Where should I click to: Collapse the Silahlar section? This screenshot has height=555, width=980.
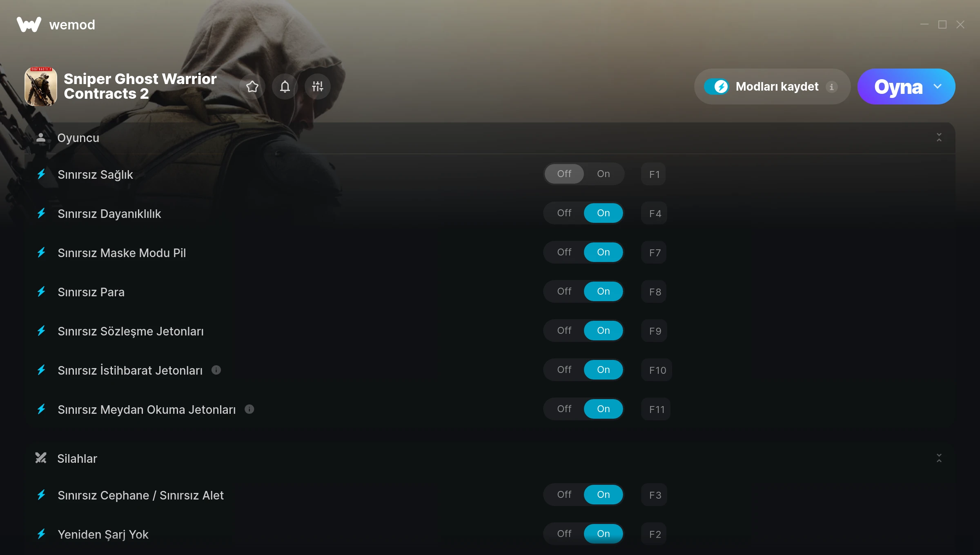939,458
